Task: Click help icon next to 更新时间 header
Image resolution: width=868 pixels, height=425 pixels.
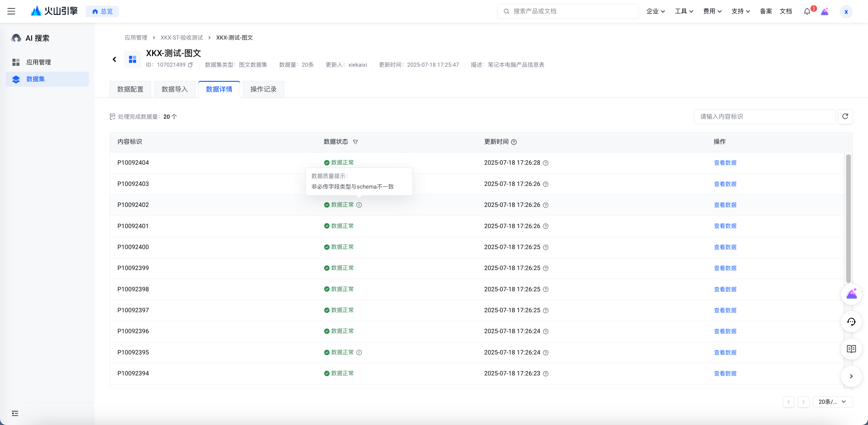Action: coord(514,142)
